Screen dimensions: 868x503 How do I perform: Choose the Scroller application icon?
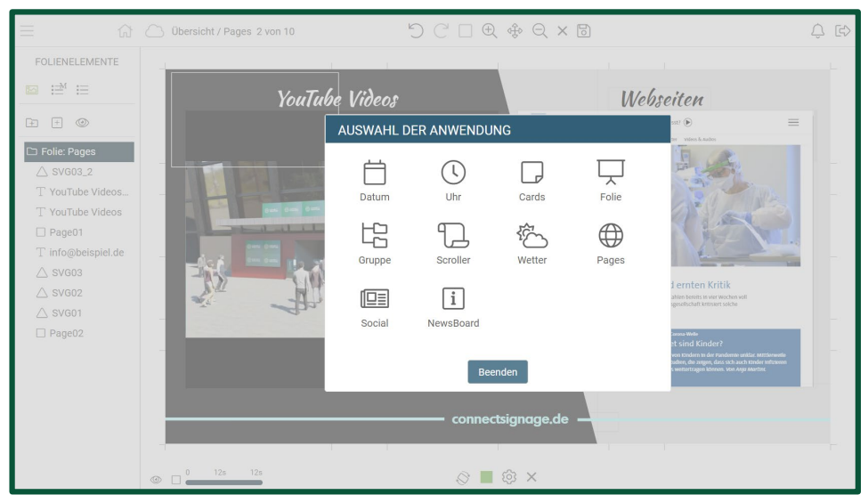453,236
